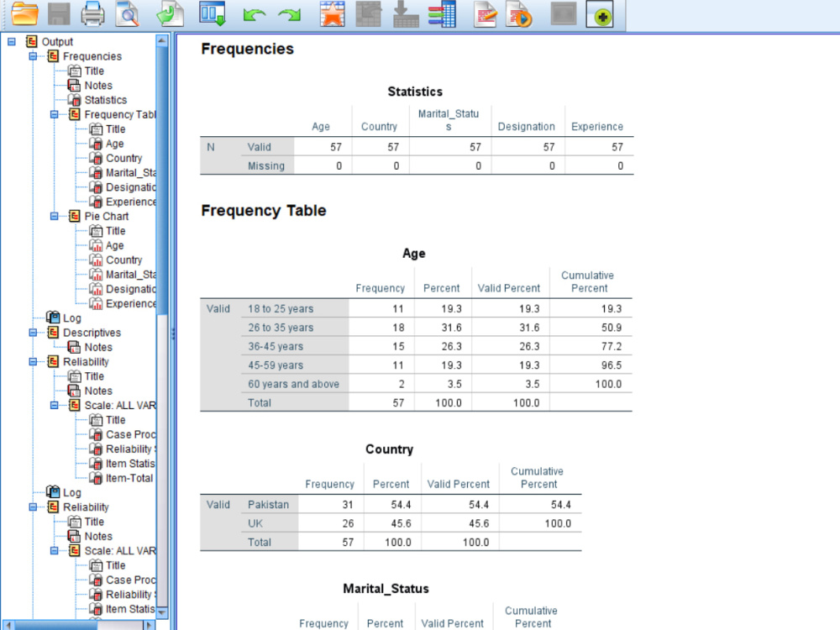This screenshot has width=840, height=630.
Task: Click outline horizontal scrollbar right arrow
Action: [150, 625]
